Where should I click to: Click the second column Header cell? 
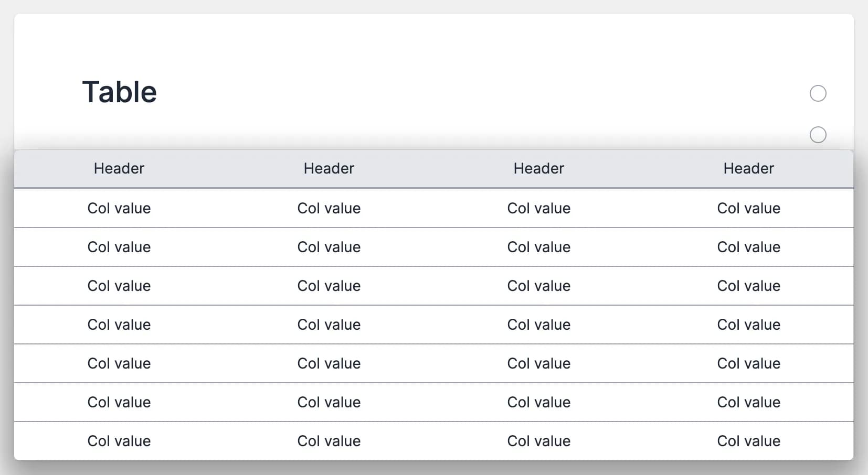coord(329,168)
